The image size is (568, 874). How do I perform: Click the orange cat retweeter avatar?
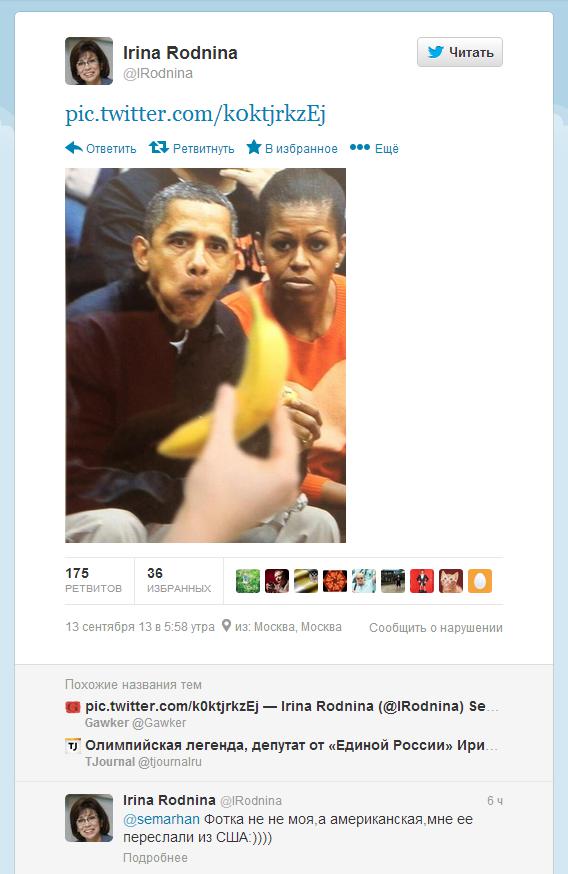point(451,581)
